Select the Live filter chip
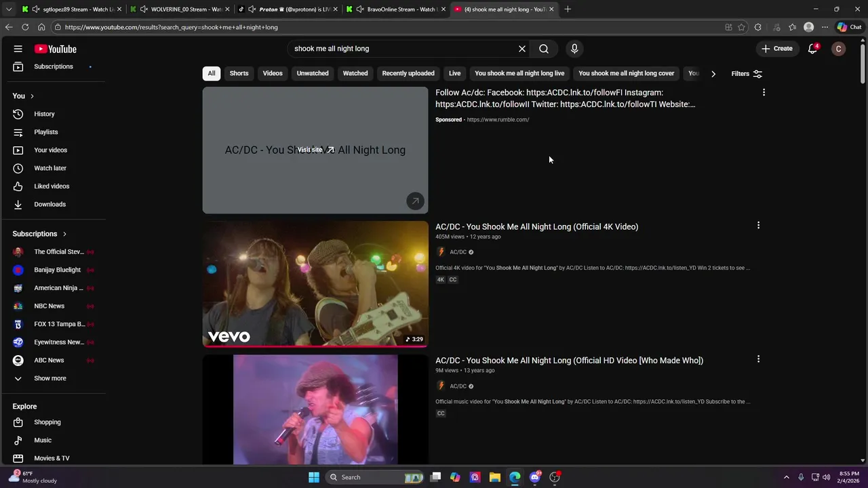Screen dimensions: 868x488 [x=454, y=73]
